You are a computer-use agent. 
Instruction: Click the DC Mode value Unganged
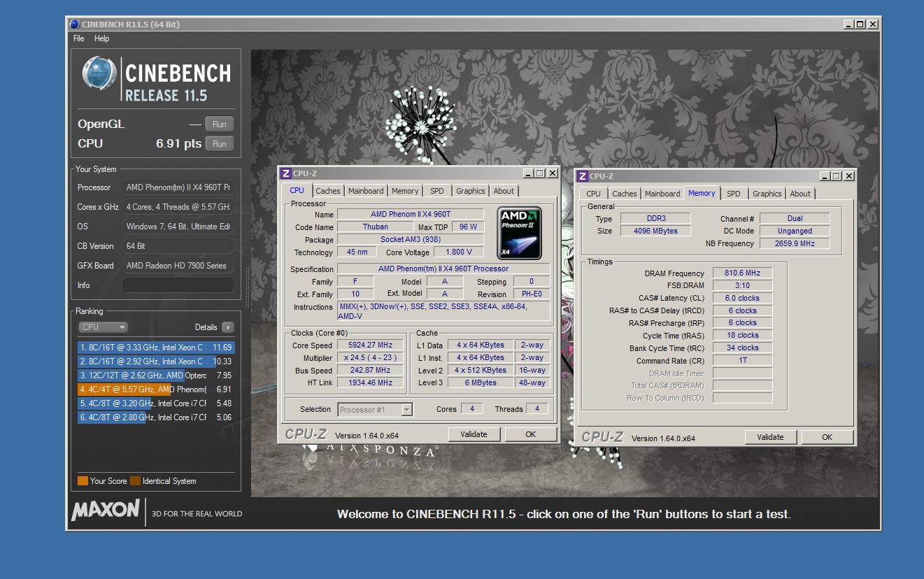[795, 231]
